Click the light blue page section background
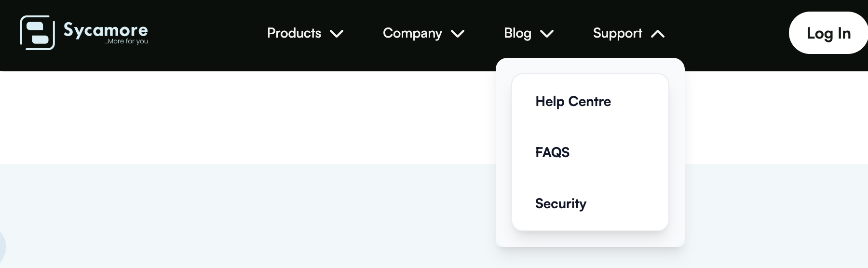868x268 pixels. pyautogui.click(x=241, y=217)
